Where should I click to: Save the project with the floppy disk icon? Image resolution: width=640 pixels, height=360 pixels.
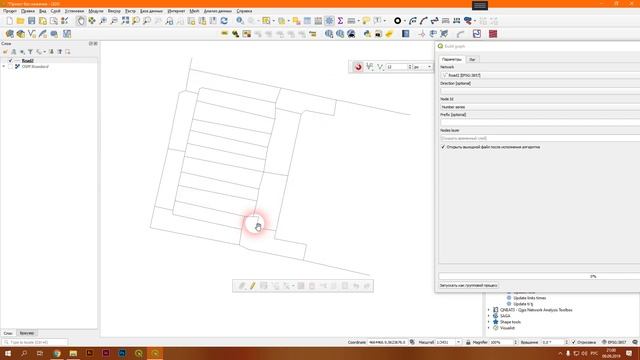(31, 21)
